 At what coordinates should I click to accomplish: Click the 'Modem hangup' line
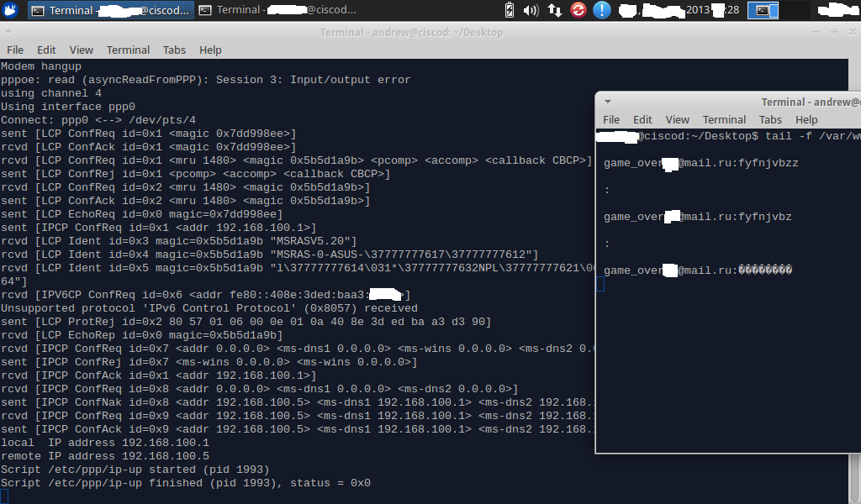41,66
